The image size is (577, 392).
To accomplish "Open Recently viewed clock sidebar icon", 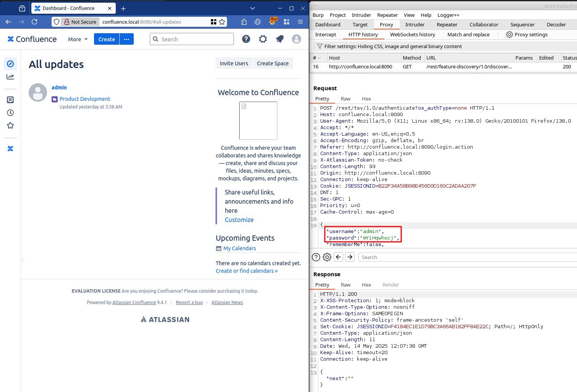I will (10, 113).
